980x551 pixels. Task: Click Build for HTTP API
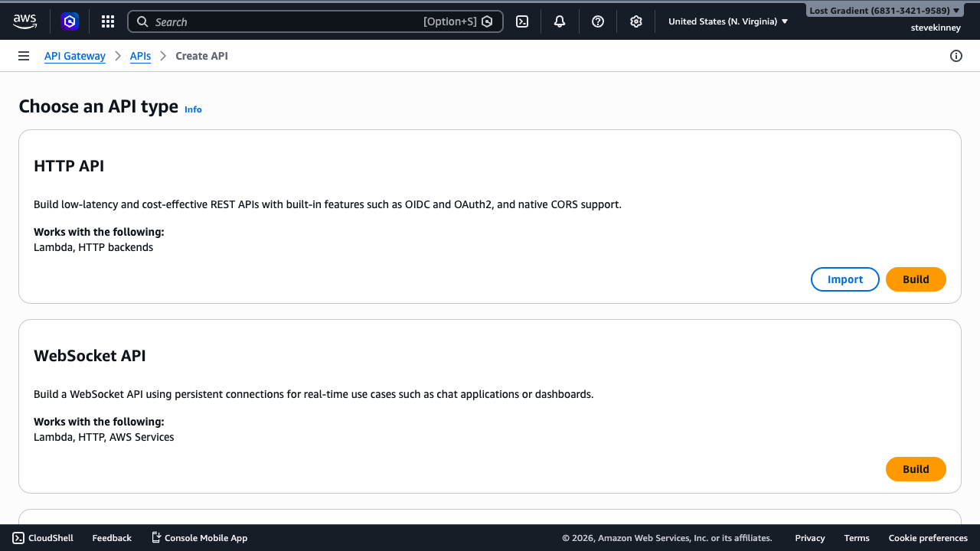coord(916,279)
